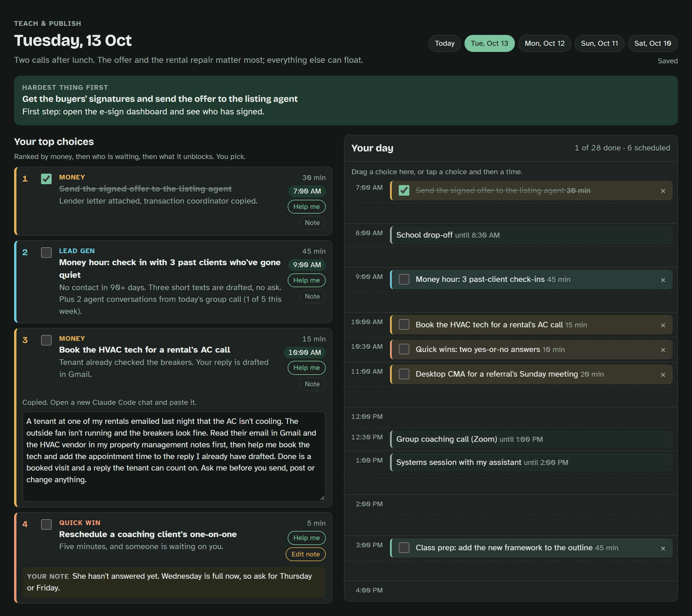
Task: Select Systems session with my assistant block
Action: tap(531, 462)
